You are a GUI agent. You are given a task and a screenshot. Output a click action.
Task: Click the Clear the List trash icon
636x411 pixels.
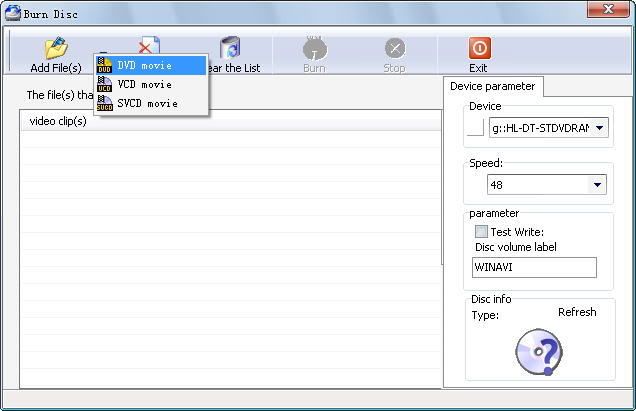[x=231, y=48]
